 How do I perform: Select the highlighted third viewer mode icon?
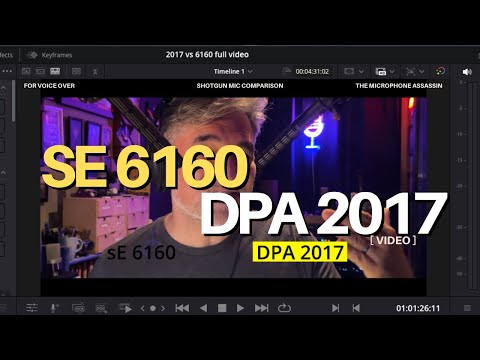(55, 71)
